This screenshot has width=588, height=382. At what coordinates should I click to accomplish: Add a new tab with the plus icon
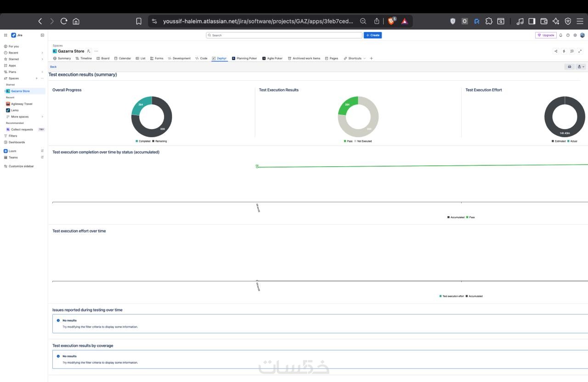(371, 58)
